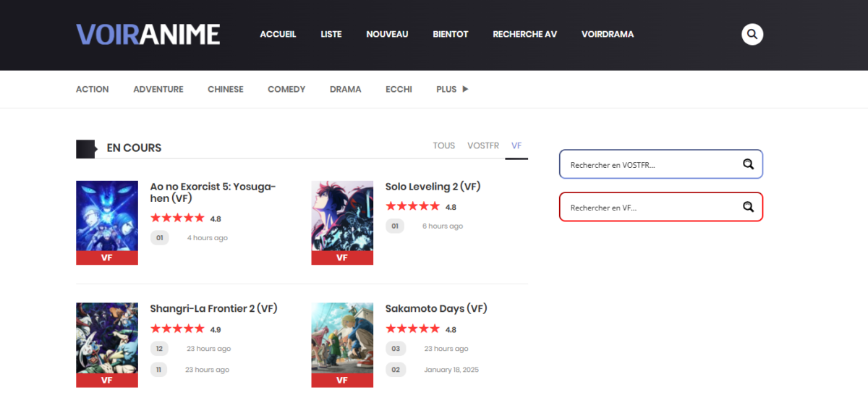
Task: Go to the ACCUEIL page
Action: tap(278, 34)
